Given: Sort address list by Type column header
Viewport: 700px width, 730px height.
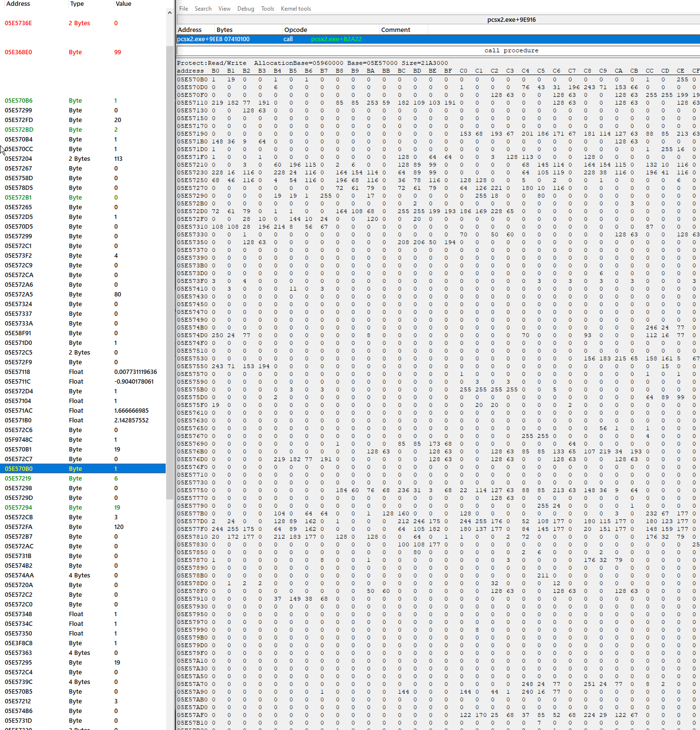Looking at the screenshot, I should pyautogui.click(x=77, y=4).
